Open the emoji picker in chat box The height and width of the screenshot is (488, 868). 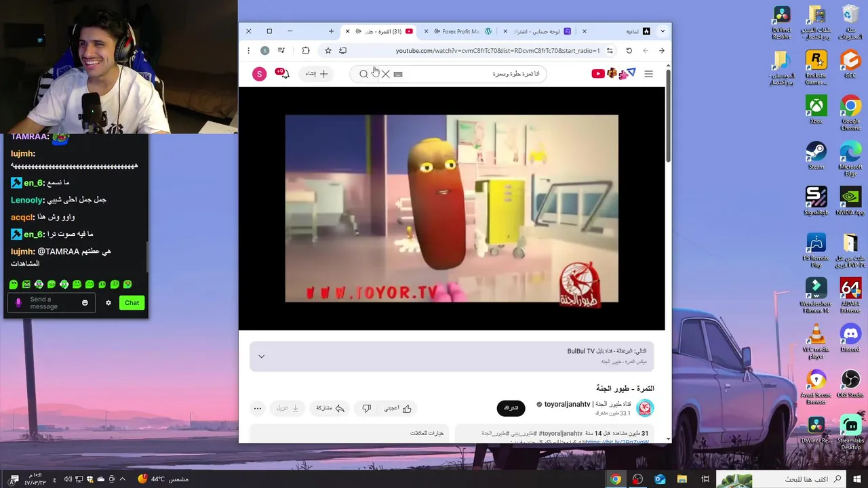click(x=85, y=303)
